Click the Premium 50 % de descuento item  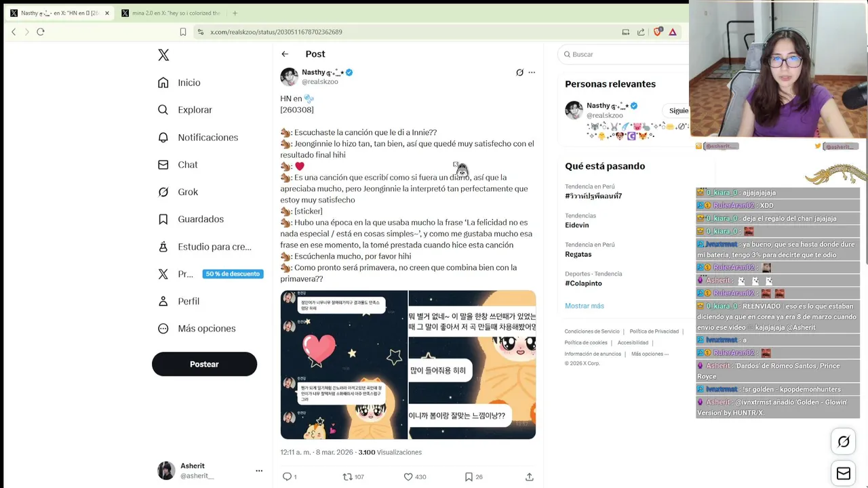[x=210, y=274]
